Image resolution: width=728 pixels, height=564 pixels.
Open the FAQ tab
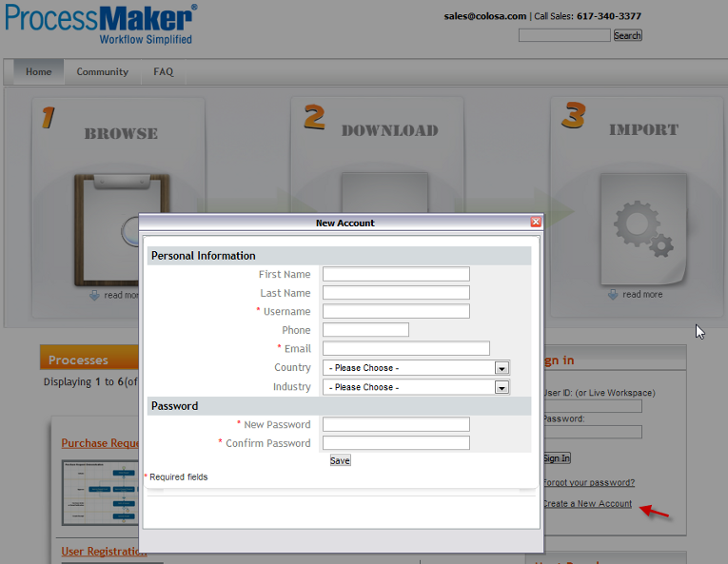pyautogui.click(x=164, y=71)
